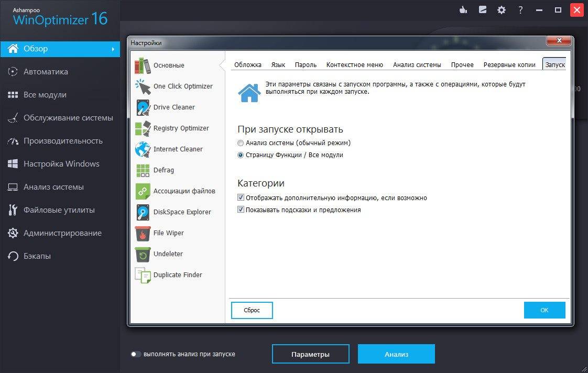This screenshot has height=373, width=588.
Task: Click the Internet Cleaner globe icon
Action: click(143, 150)
